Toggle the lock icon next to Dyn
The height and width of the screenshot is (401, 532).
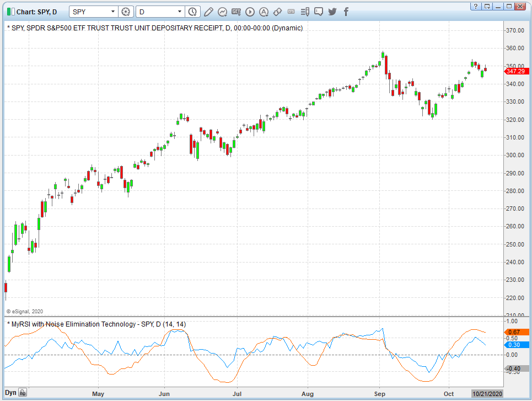[23, 393]
